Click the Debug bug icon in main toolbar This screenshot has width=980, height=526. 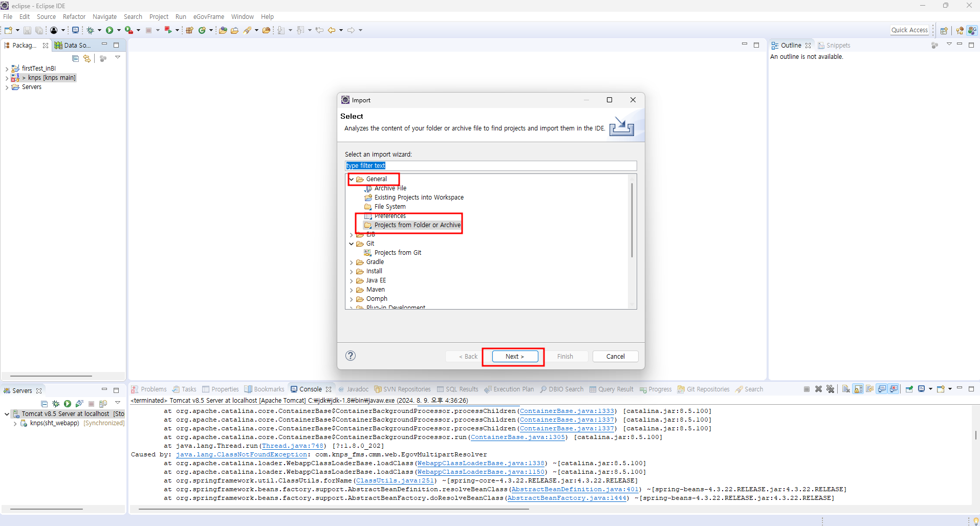click(90, 30)
